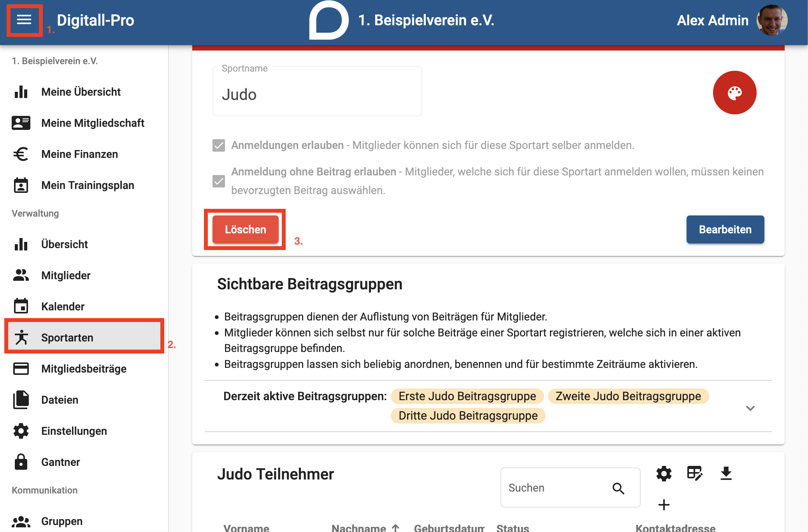Click the Vorname column header

[246, 528]
